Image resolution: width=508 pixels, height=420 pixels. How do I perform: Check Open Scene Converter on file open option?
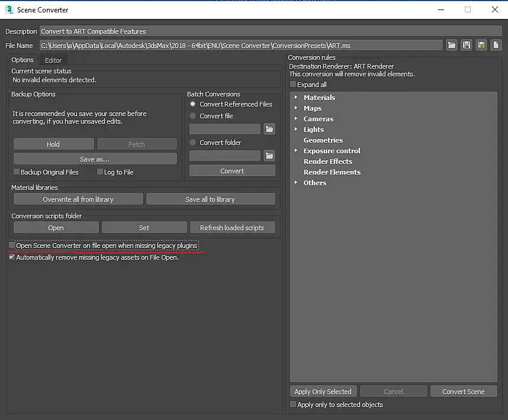point(12,245)
